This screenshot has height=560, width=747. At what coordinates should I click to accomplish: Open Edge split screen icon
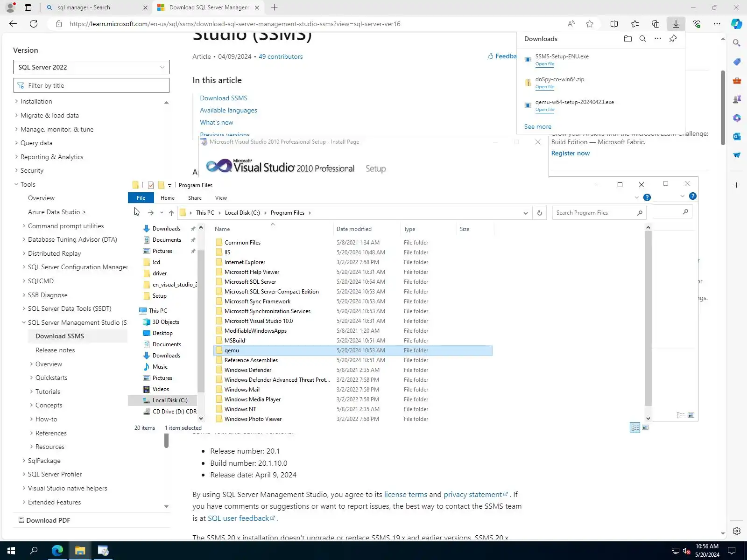tap(614, 24)
